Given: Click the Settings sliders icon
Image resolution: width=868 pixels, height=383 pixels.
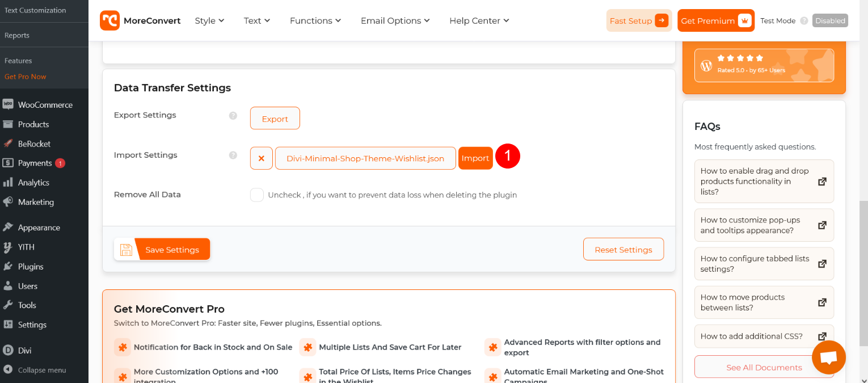Looking at the screenshot, I should coord(8,325).
